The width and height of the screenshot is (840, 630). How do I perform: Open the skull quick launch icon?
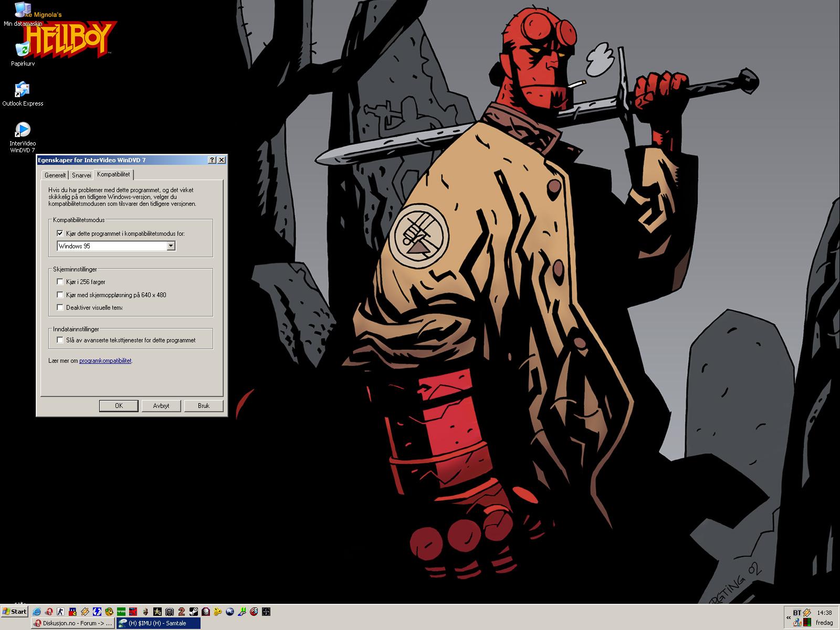(x=206, y=612)
